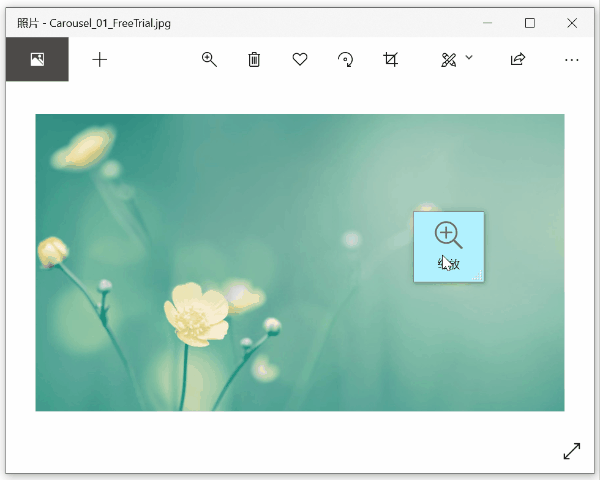Open the three-dot See more menu
Image resolution: width=600 pixels, height=480 pixels.
click(x=571, y=60)
